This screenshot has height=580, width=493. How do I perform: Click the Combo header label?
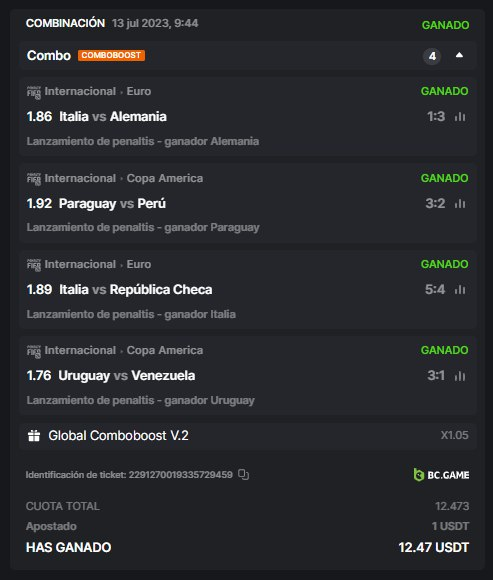point(49,55)
